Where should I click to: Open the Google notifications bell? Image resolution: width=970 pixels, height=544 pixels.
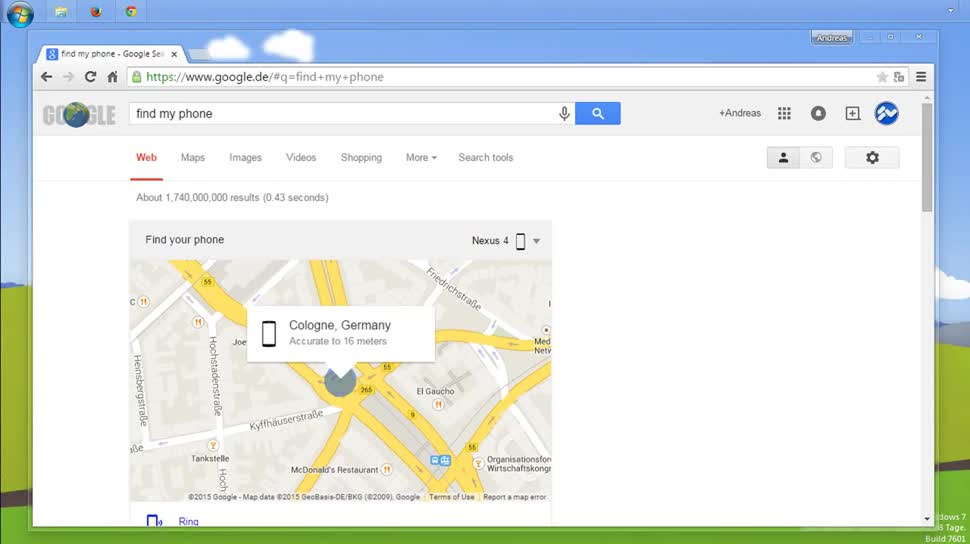[818, 114]
